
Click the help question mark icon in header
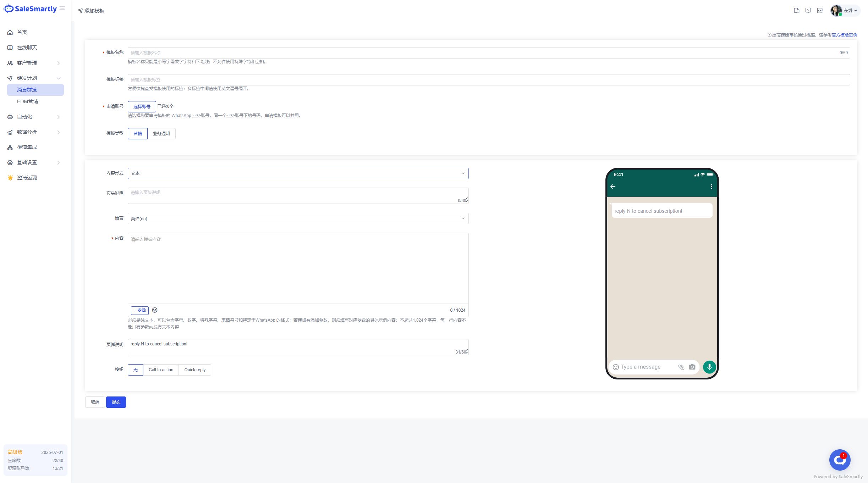(x=808, y=11)
